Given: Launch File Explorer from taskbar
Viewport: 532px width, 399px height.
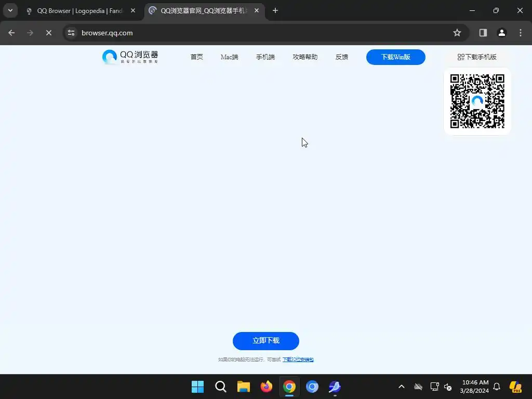Looking at the screenshot, I should (x=244, y=387).
